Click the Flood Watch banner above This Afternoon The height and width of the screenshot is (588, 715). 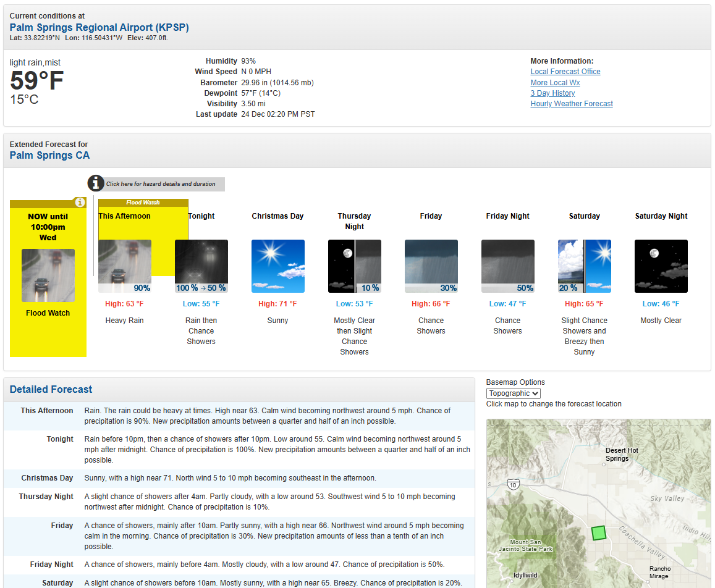point(143,203)
